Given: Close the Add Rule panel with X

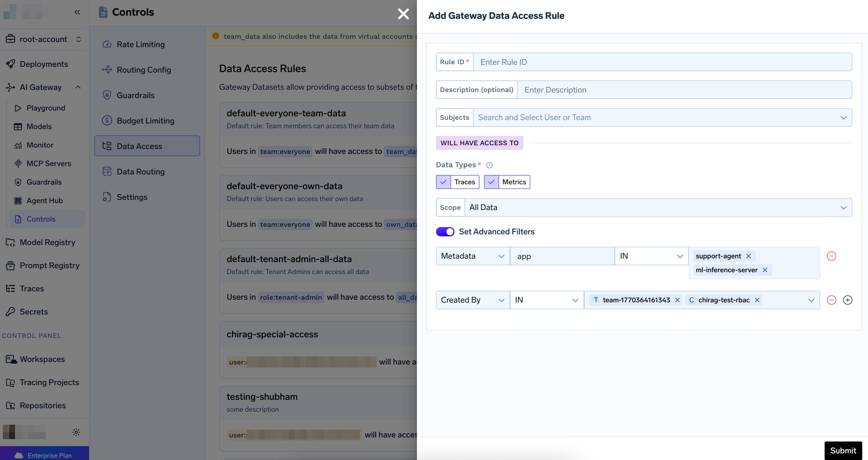Looking at the screenshot, I should click(x=403, y=14).
